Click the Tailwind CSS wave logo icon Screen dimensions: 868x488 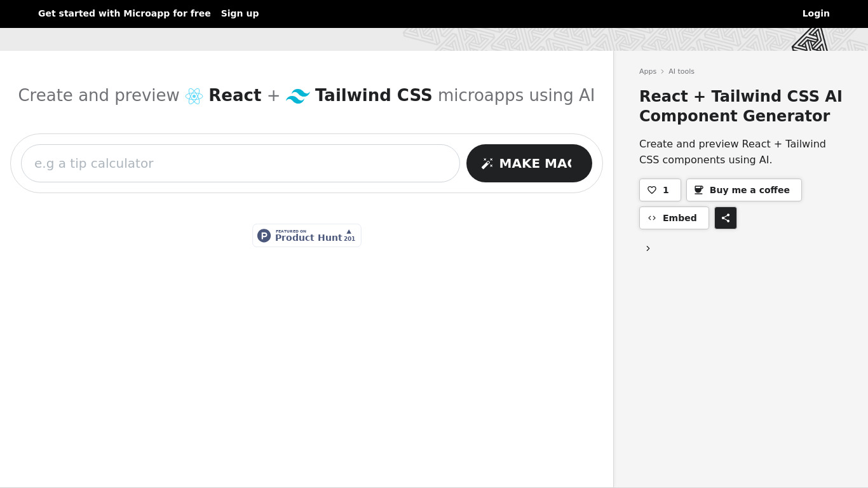(298, 96)
